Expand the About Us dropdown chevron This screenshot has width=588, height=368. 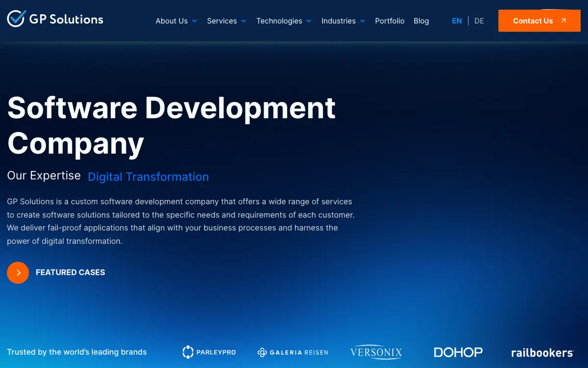195,21
